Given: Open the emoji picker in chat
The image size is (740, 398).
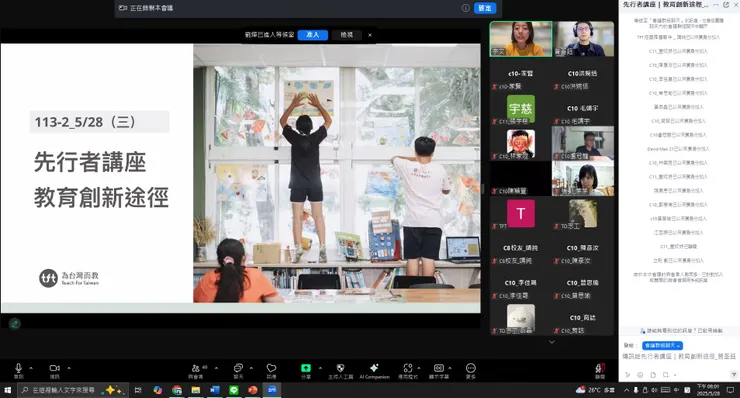Looking at the screenshot, I should coord(640,375).
